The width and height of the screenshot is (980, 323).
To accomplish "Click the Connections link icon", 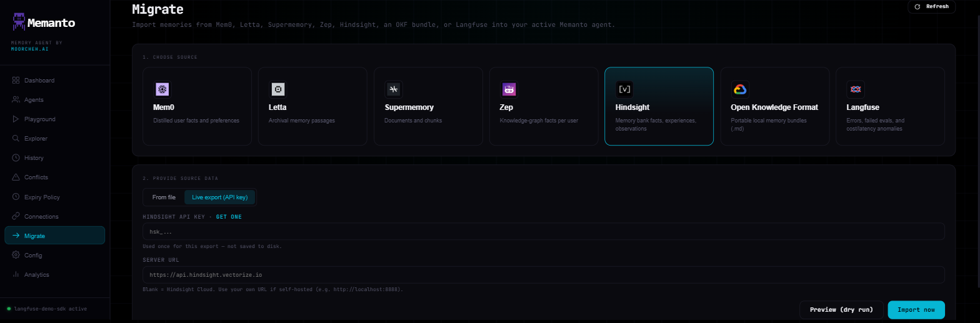I will tap(16, 217).
